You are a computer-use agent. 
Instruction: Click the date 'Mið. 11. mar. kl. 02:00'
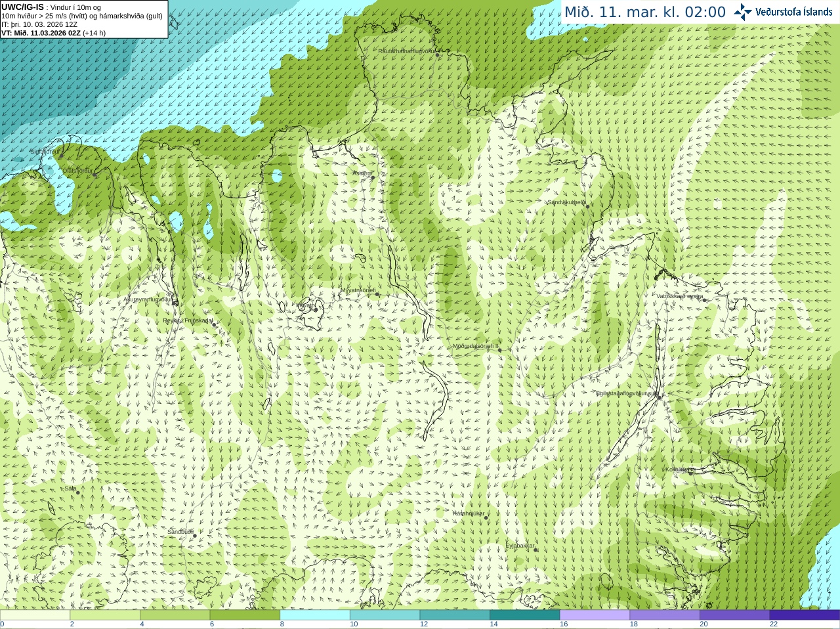tap(645, 12)
